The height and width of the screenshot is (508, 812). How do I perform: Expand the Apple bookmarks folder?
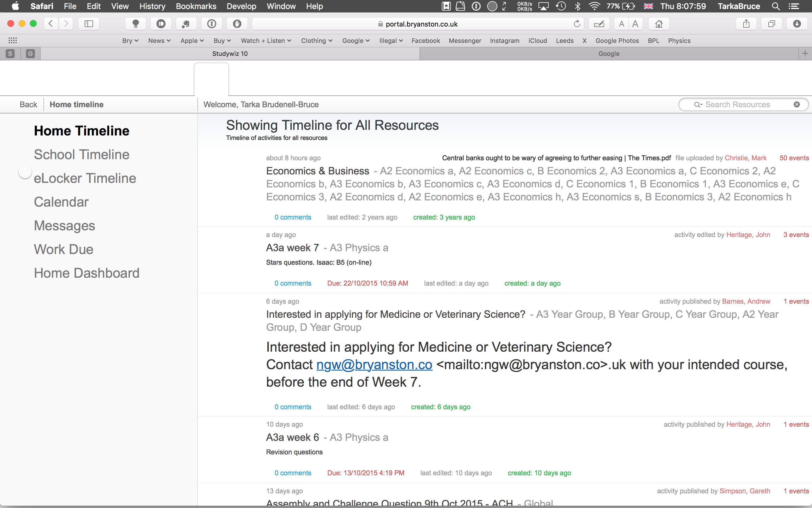tap(192, 41)
